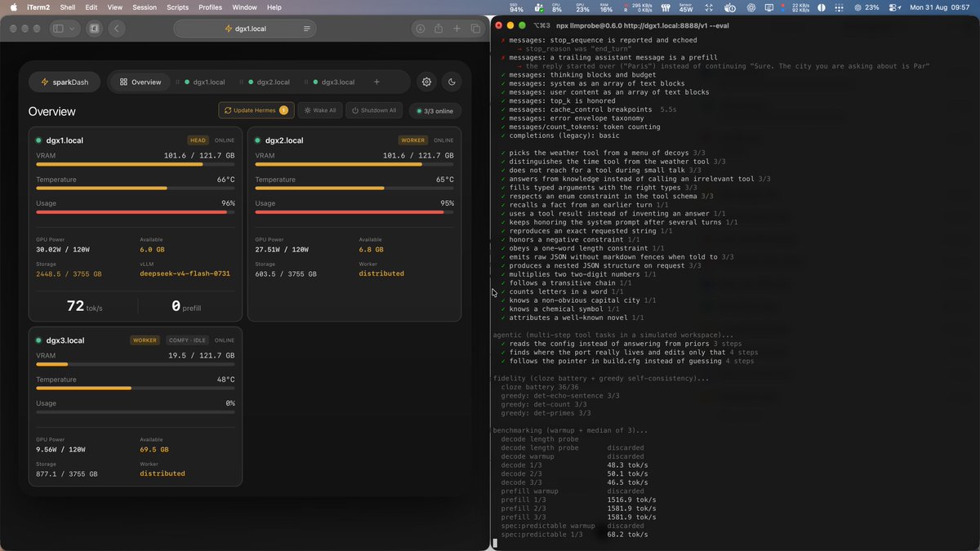Open Apple menu
Image resolution: width=980 pixels, height=551 pixels.
[x=13, y=7]
